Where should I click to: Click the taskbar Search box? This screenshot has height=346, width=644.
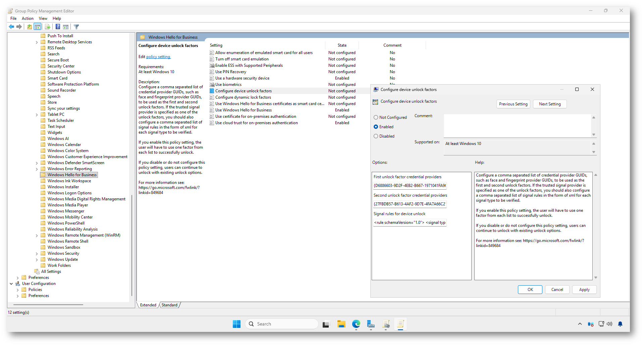pos(282,324)
